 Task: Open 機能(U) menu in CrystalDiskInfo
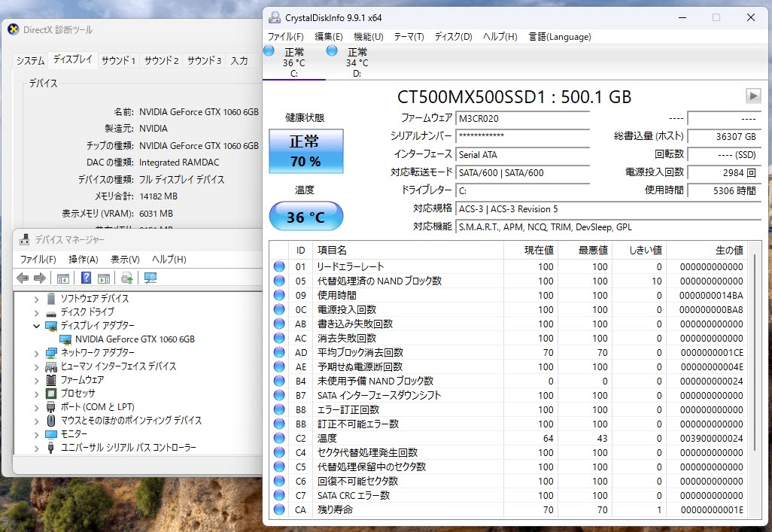pos(368,36)
